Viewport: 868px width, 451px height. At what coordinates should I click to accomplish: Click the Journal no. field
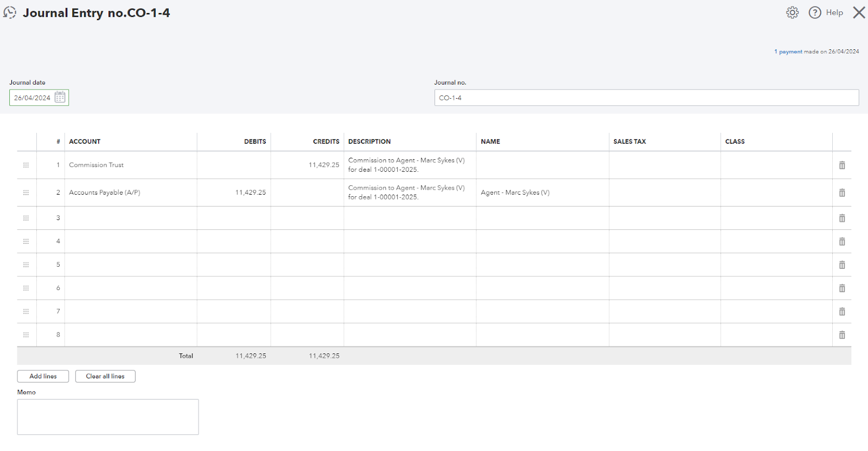coord(647,98)
